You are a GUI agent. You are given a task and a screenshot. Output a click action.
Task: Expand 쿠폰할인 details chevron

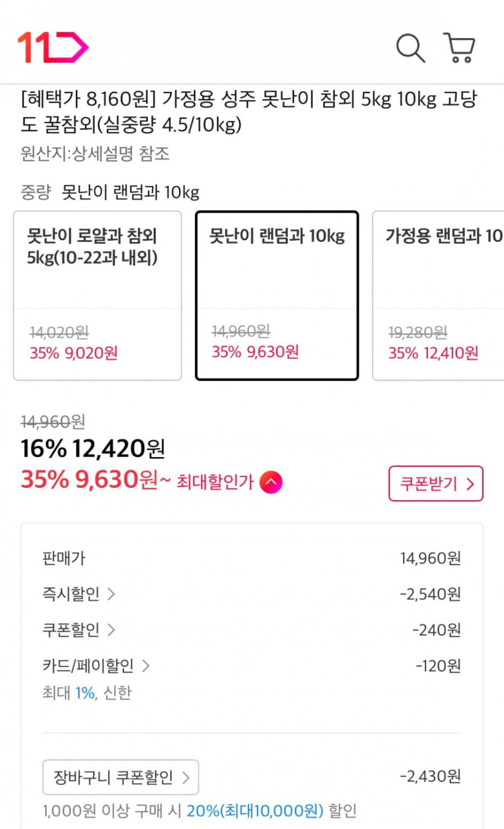click(x=110, y=630)
